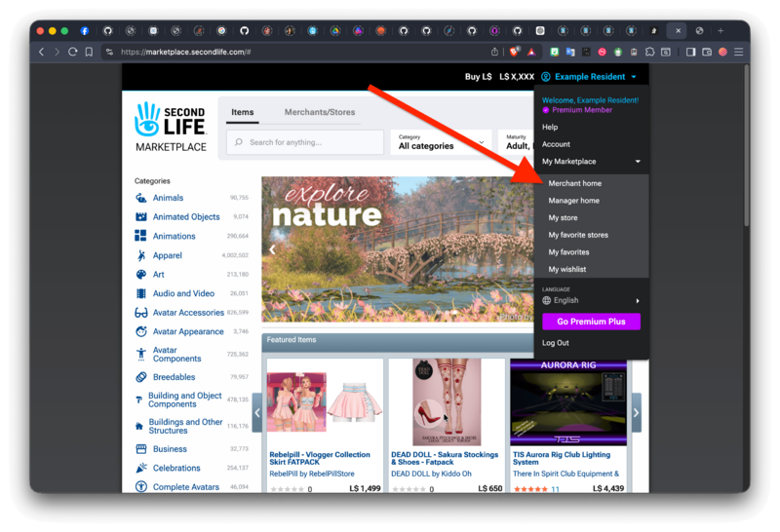Click the Avatar Components figure icon

pos(141,354)
